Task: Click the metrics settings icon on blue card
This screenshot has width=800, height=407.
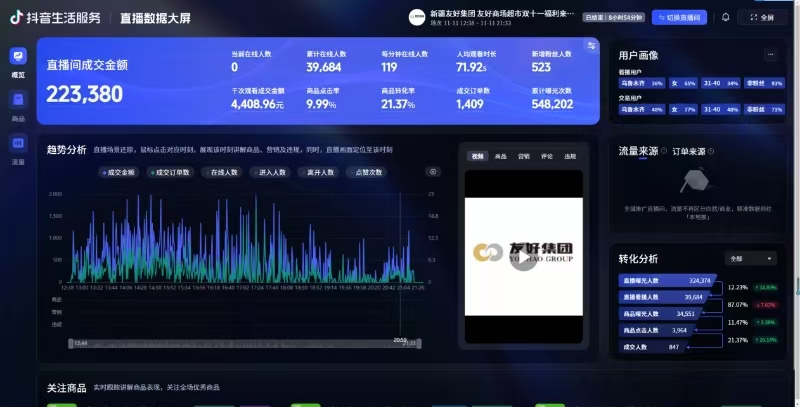Action: point(591,46)
